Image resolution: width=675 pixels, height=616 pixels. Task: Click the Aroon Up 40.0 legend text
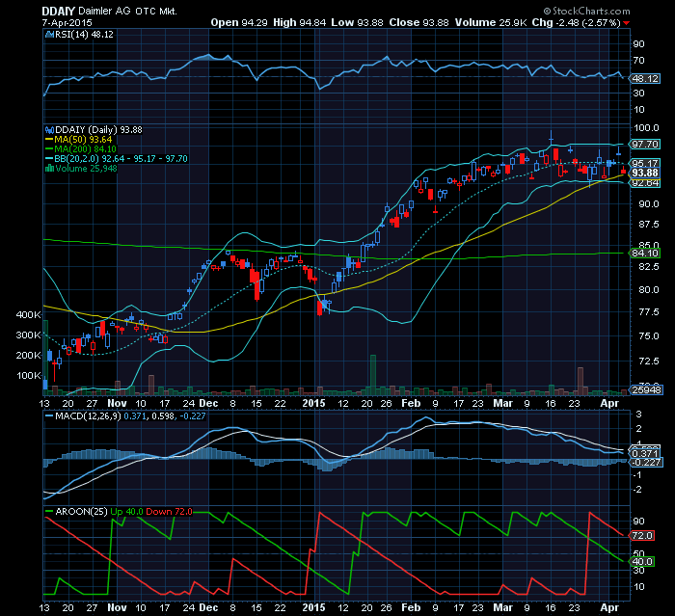coord(126,511)
